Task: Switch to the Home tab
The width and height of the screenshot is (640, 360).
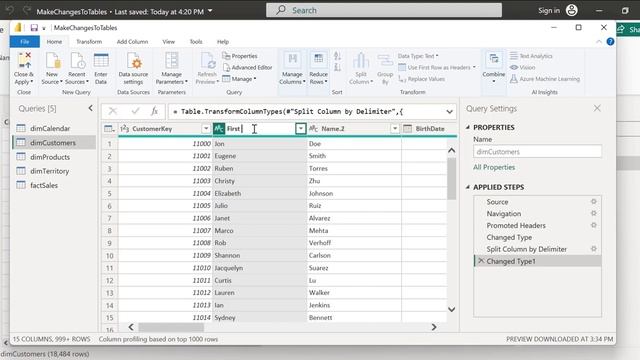Action: click(x=54, y=42)
